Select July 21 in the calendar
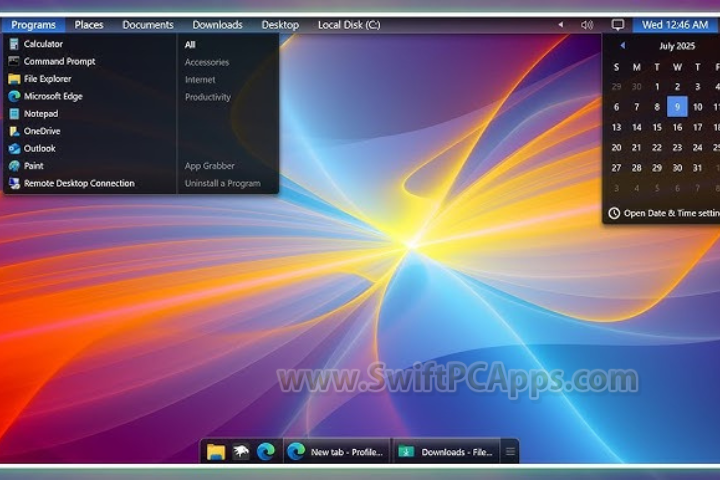720x480 pixels. pyautogui.click(x=636, y=147)
